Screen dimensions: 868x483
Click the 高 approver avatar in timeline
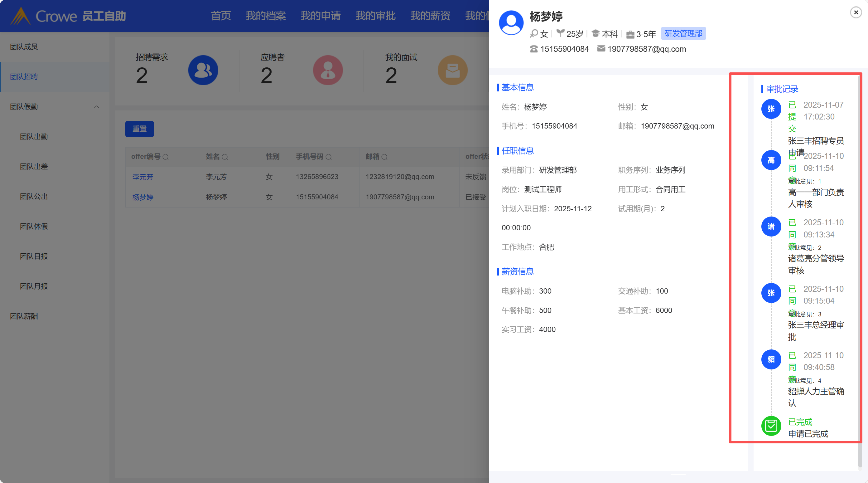(771, 160)
